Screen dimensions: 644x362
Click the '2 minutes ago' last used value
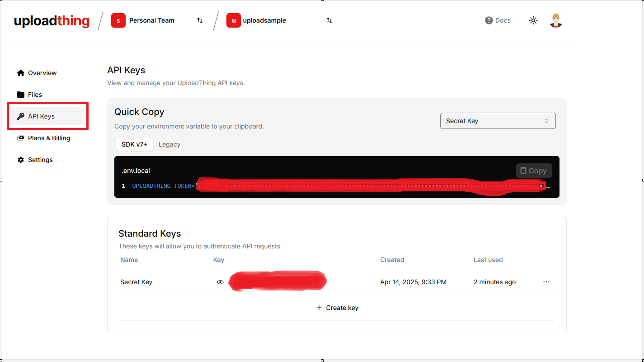pos(494,282)
